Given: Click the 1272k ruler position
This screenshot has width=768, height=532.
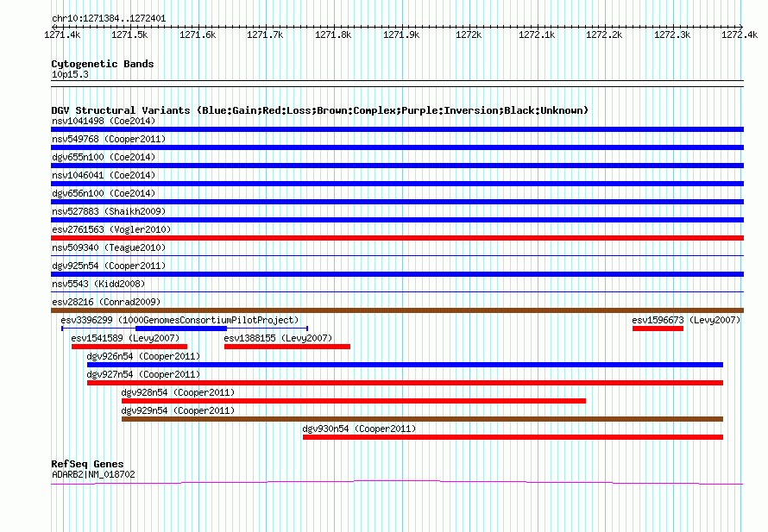Looking at the screenshot, I should pos(469,34).
